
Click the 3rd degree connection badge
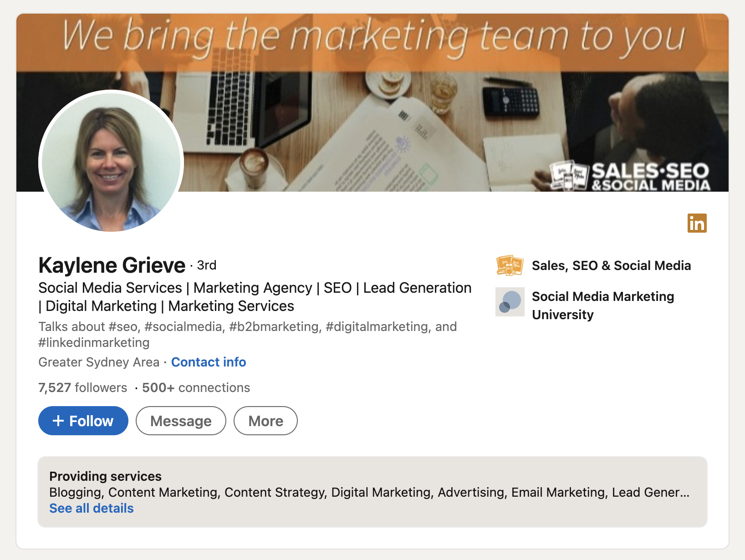207,265
